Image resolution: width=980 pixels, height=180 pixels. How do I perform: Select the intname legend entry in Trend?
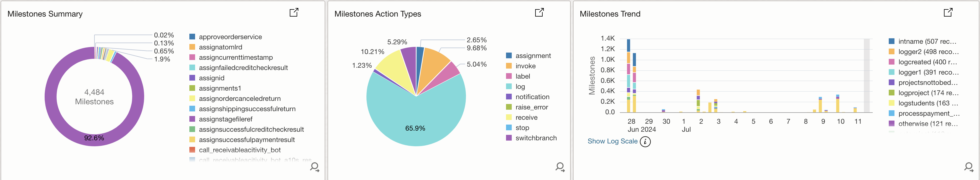coord(927,41)
